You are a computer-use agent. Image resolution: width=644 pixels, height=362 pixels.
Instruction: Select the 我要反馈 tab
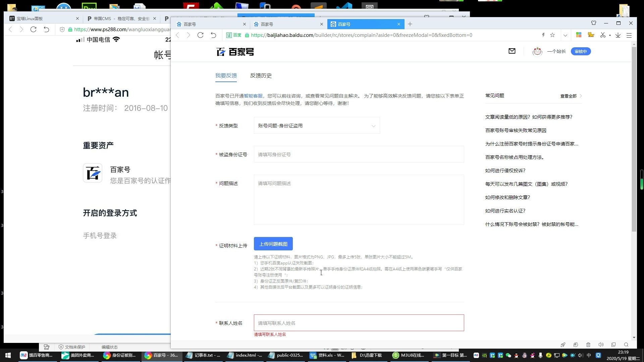(x=226, y=75)
